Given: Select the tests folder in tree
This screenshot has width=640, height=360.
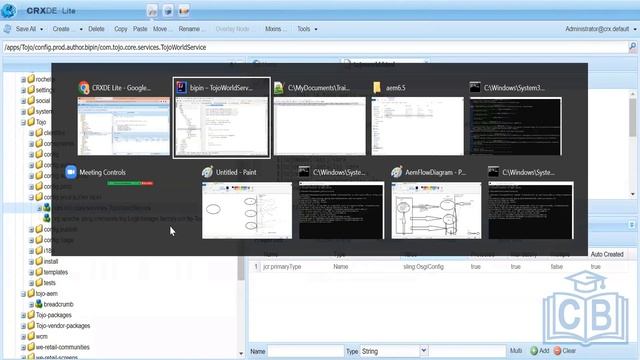Looking at the screenshot, I should (x=50, y=283).
